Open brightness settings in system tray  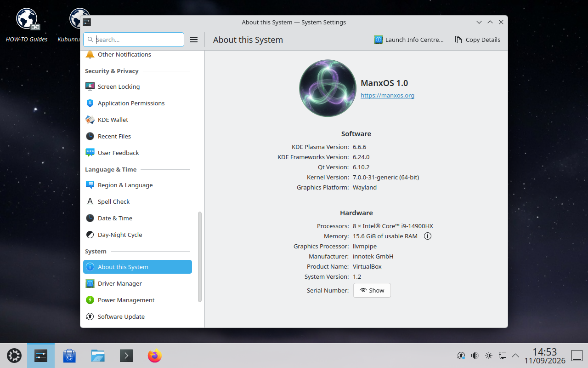click(x=489, y=356)
